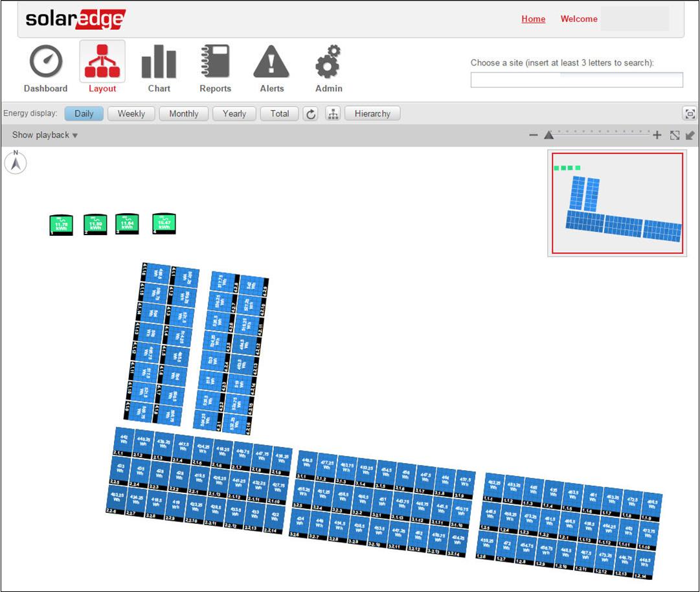Click the full-screen icon at toolbar right end
Viewport: 700px width, 592px height.
(690, 114)
